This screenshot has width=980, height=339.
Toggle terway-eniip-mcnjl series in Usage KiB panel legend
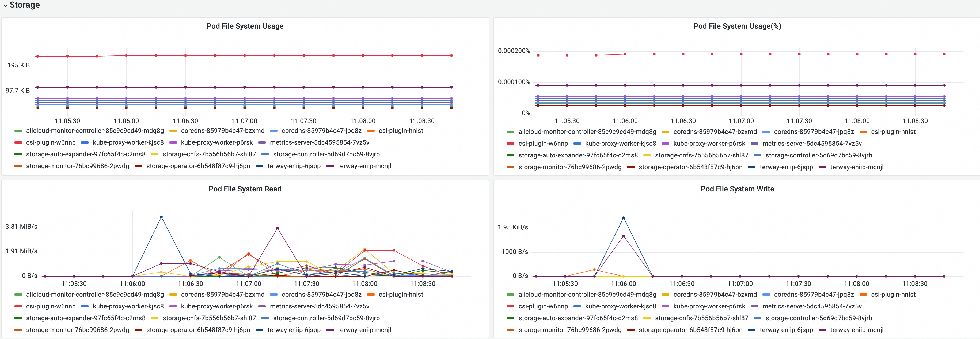[x=364, y=166]
